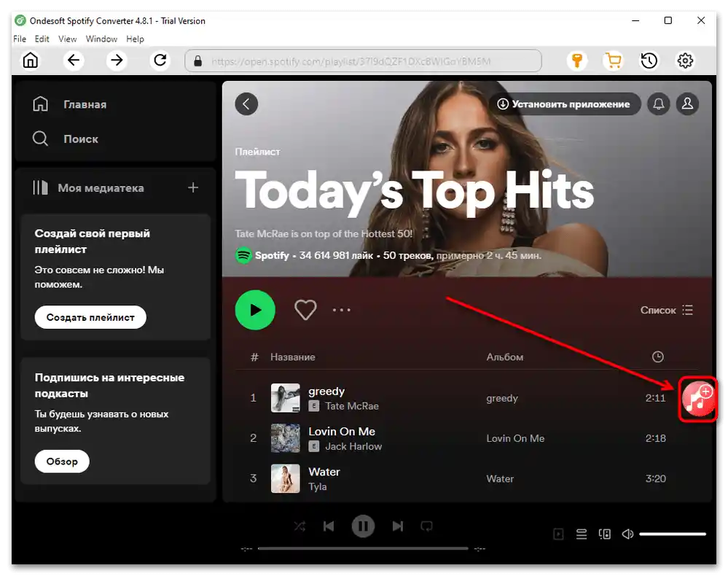Viewport: 728px width, 576px height.
Task: Open Моя медиатека library
Action: [x=88, y=187]
